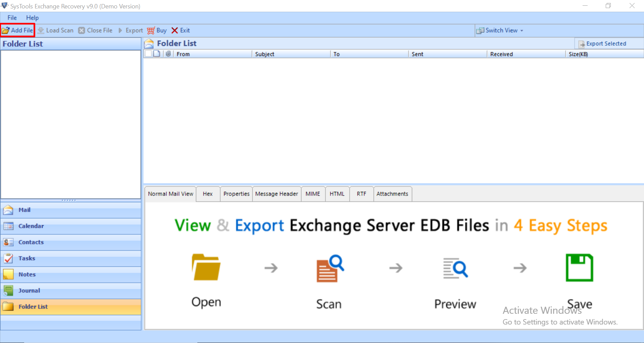Click the green Journal book icon
Viewport: 644px width, 343px height.
click(x=8, y=291)
